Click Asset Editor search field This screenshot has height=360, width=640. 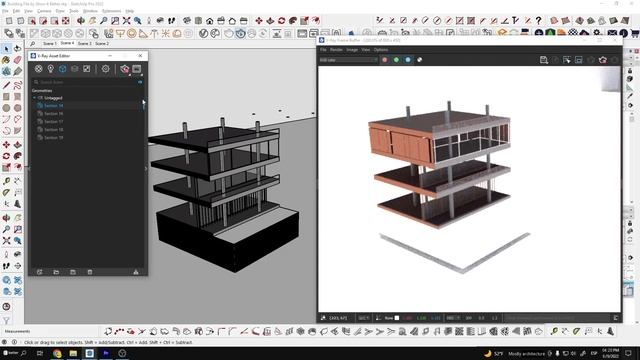coord(85,82)
